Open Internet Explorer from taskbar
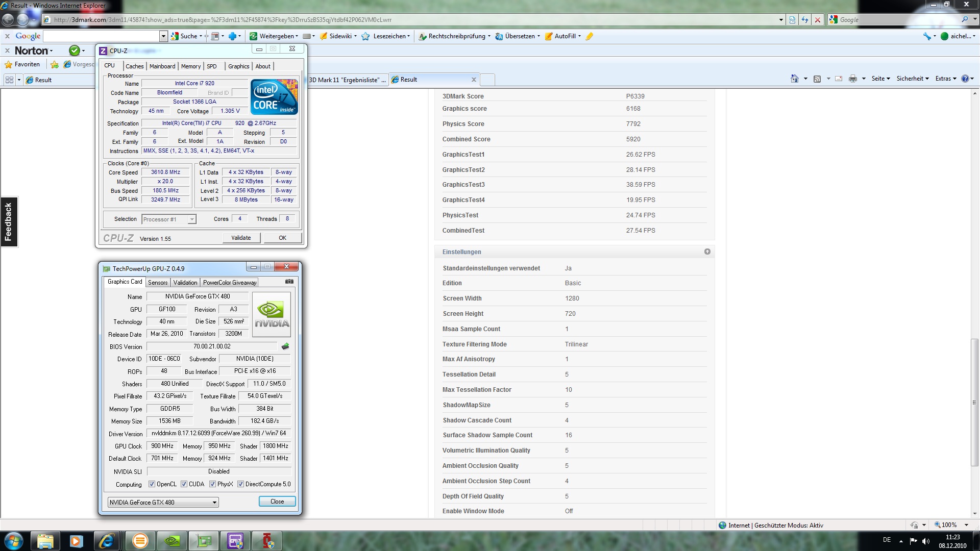This screenshot has height=551, width=980. tap(106, 541)
